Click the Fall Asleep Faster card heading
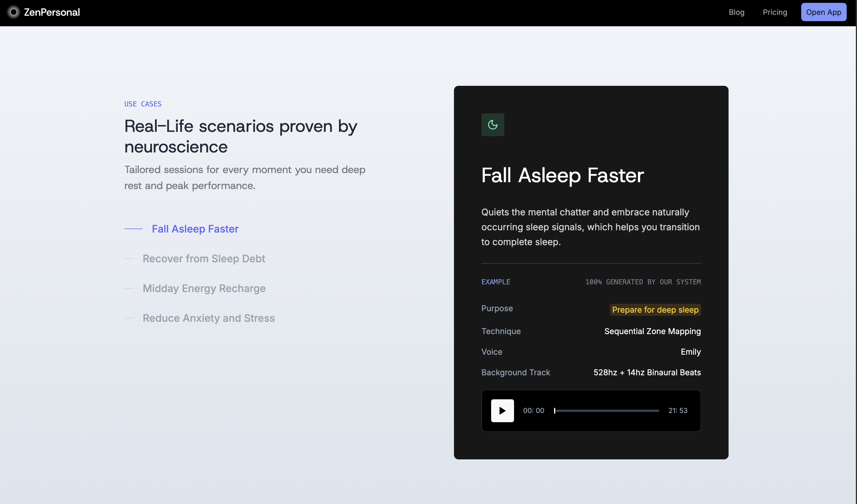Image resolution: width=857 pixels, height=504 pixels. (x=562, y=175)
